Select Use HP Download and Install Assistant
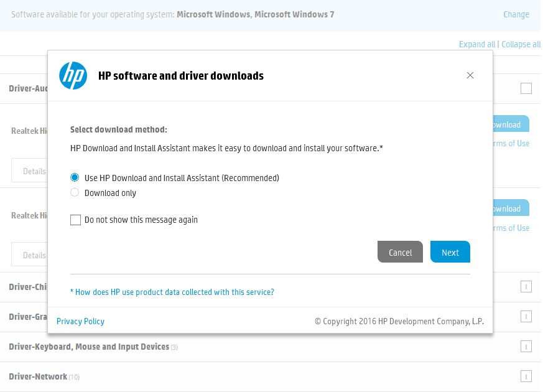This screenshot has height=392, width=543. click(x=75, y=178)
